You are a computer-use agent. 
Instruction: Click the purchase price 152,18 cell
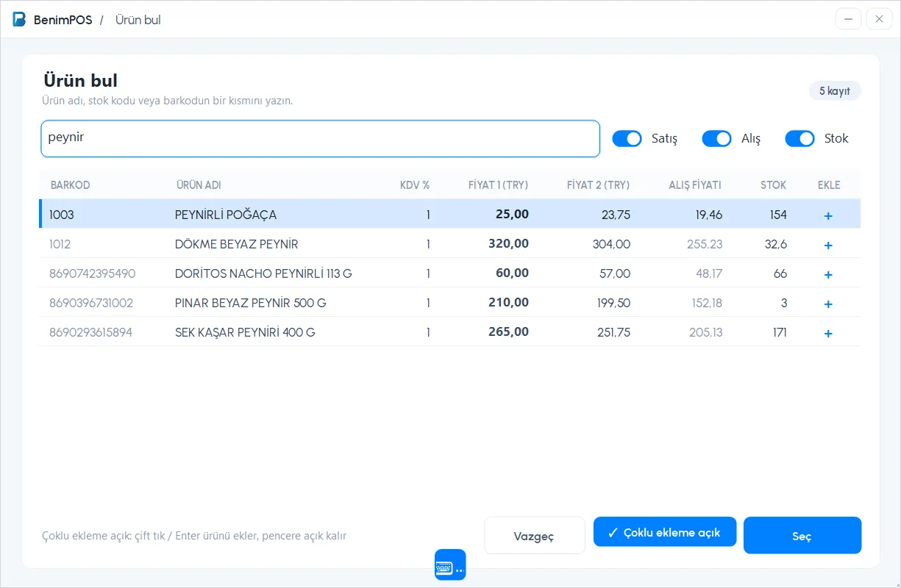707,303
